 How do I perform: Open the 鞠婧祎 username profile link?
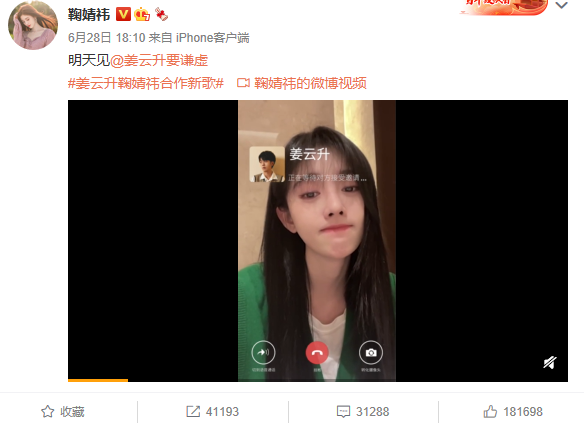click(x=89, y=15)
